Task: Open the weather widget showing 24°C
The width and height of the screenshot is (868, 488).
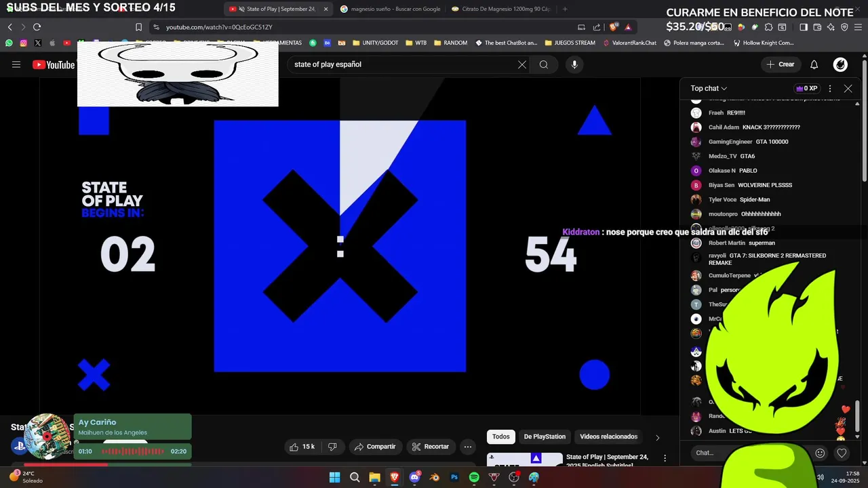Action: tap(26, 476)
